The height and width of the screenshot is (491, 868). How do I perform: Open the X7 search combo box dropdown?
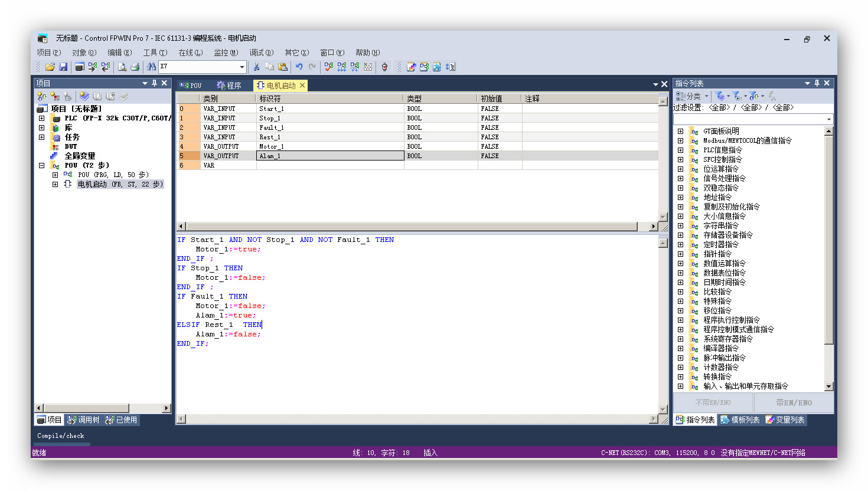click(242, 67)
